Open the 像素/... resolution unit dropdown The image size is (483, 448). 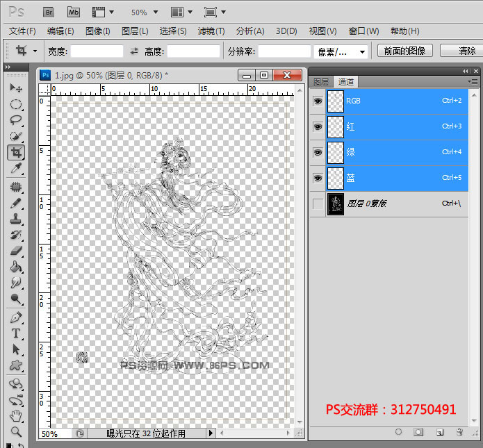pyautogui.click(x=341, y=51)
